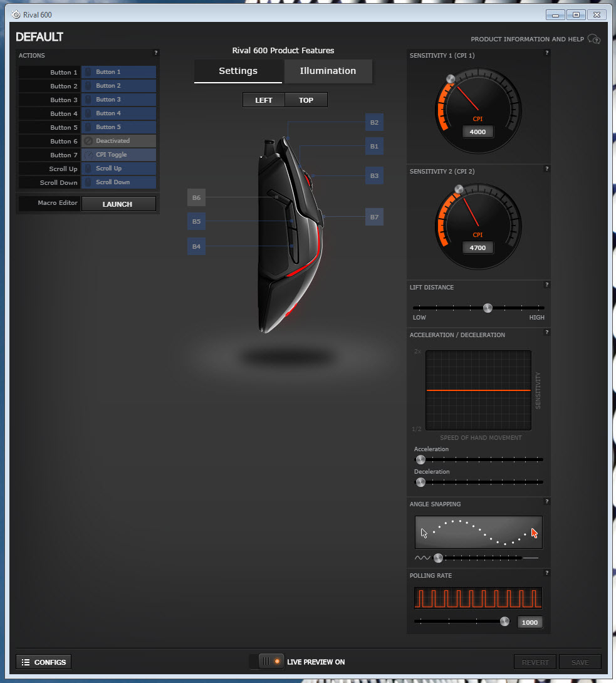Viewport: 616px width, 683px height.
Task: Click the DEFAULT configuration title
Action: (x=39, y=37)
